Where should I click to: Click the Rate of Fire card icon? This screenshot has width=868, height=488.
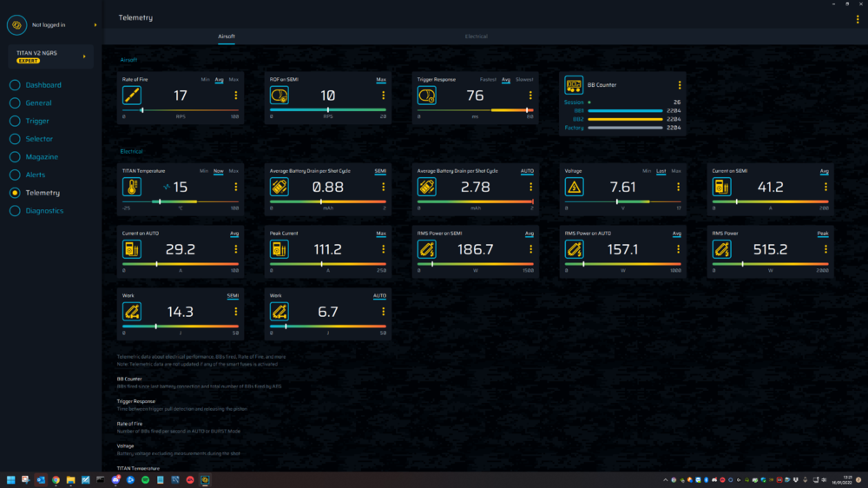coord(132,96)
